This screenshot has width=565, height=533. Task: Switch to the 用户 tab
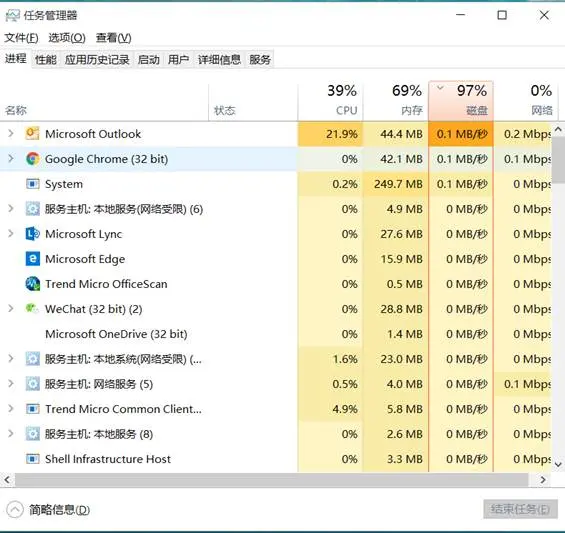178,59
